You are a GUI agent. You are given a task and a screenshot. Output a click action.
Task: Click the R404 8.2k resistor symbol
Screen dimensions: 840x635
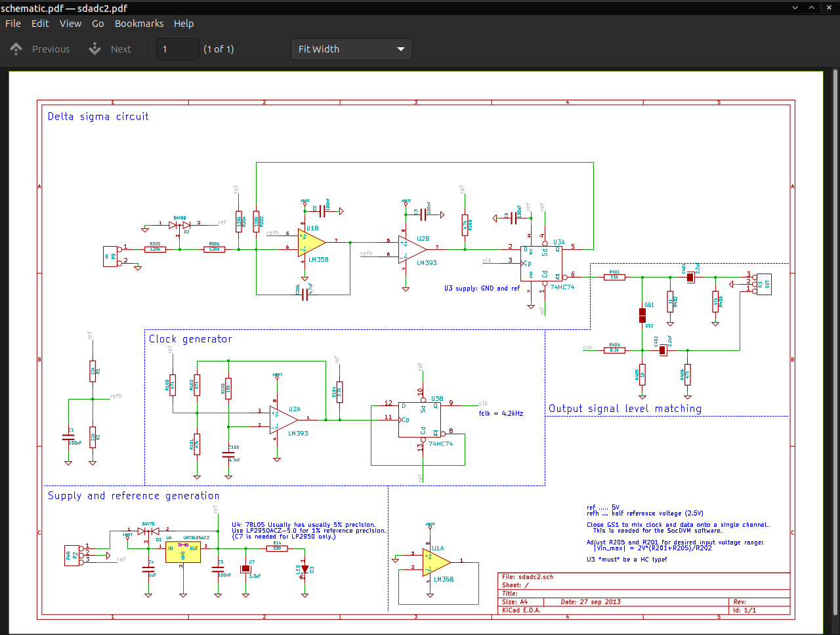pyautogui.click(x=614, y=350)
